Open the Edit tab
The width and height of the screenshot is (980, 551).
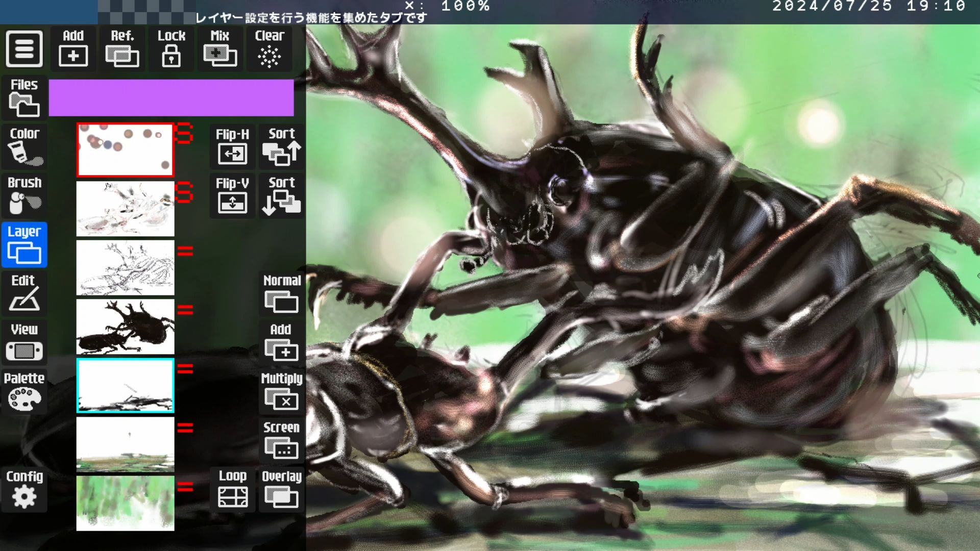pos(24,294)
